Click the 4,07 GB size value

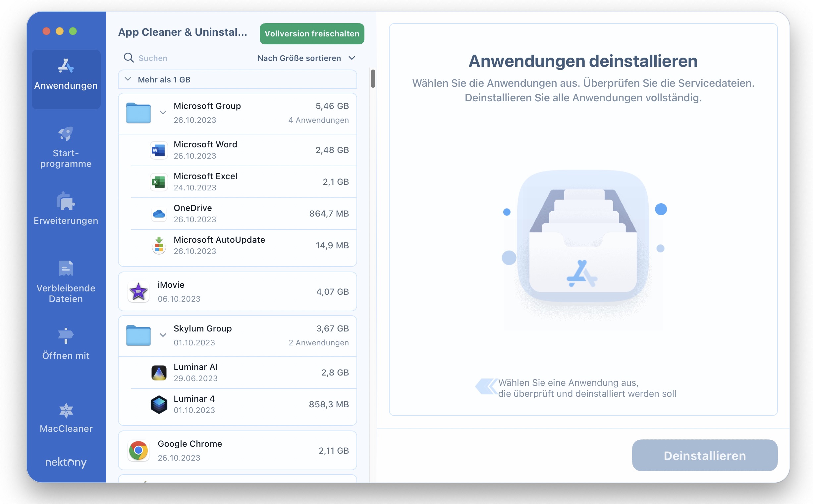click(333, 292)
